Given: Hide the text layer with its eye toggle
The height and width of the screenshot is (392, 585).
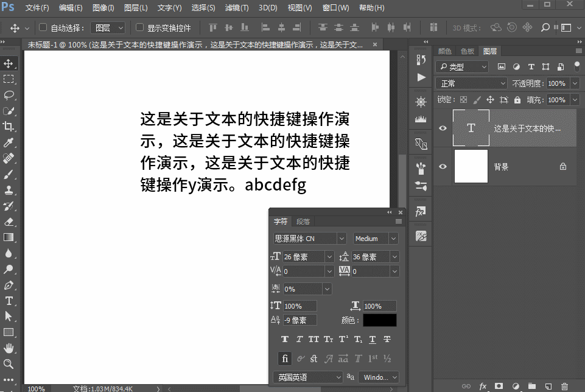Looking at the screenshot, I should (x=443, y=128).
